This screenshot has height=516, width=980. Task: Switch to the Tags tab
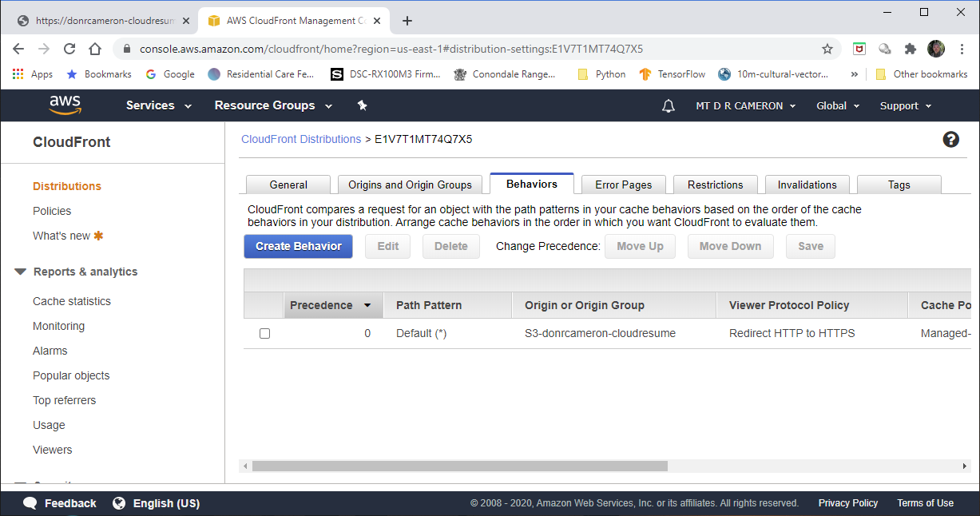(x=899, y=185)
